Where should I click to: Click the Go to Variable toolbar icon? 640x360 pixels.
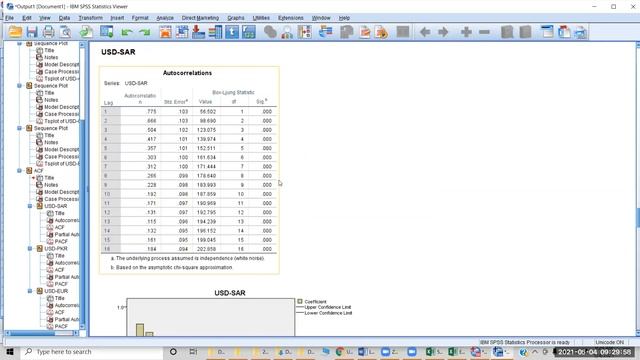click(199, 32)
